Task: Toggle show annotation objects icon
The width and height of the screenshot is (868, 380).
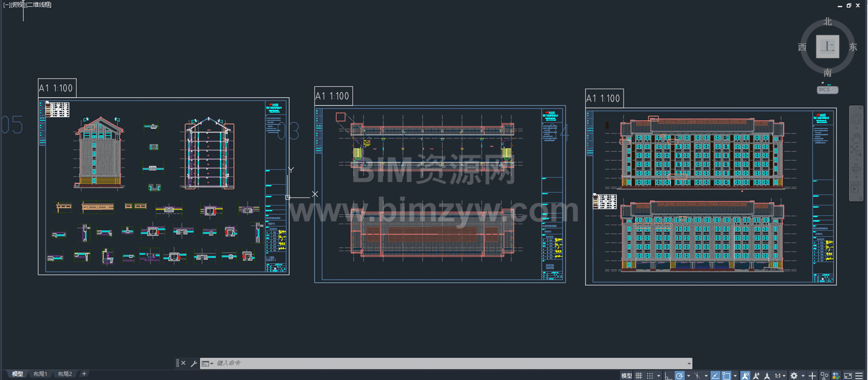Action: point(745,376)
